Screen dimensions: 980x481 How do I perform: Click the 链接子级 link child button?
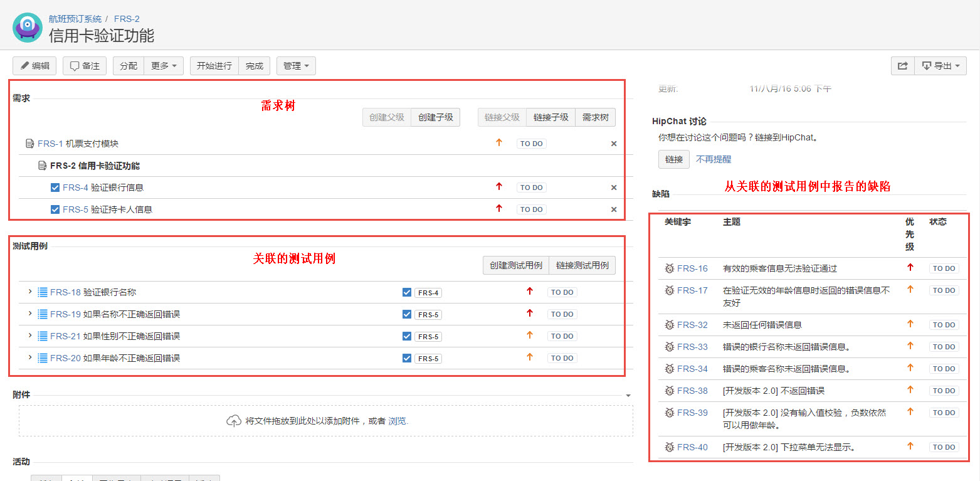coord(551,117)
